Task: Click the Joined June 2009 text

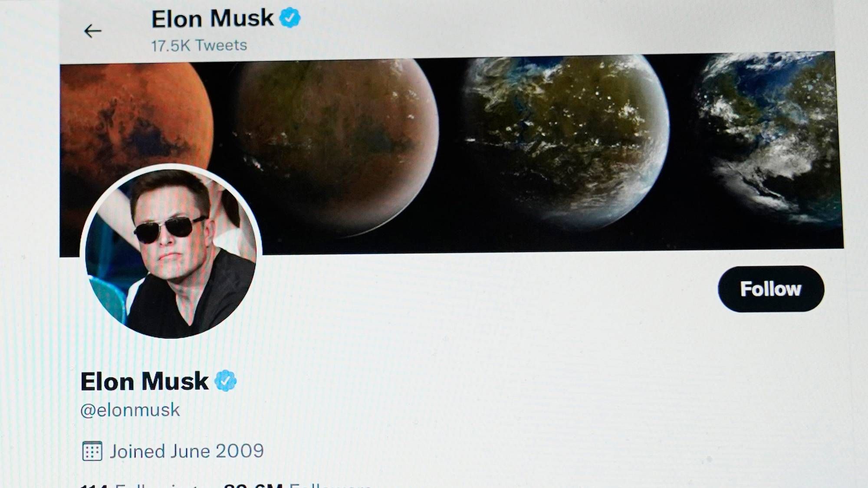Action: [x=187, y=451]
